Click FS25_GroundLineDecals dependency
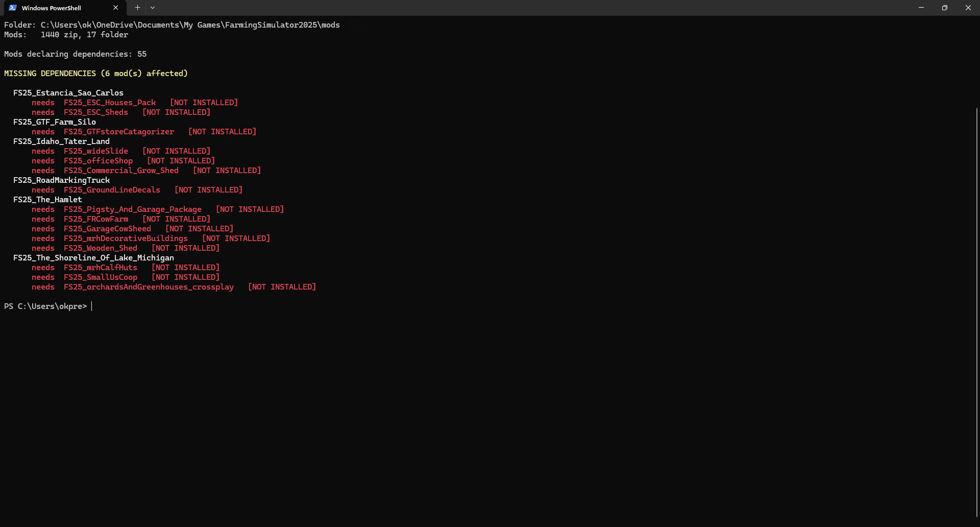This screenshot has height=527, width=980. click(x=112, y=190)
